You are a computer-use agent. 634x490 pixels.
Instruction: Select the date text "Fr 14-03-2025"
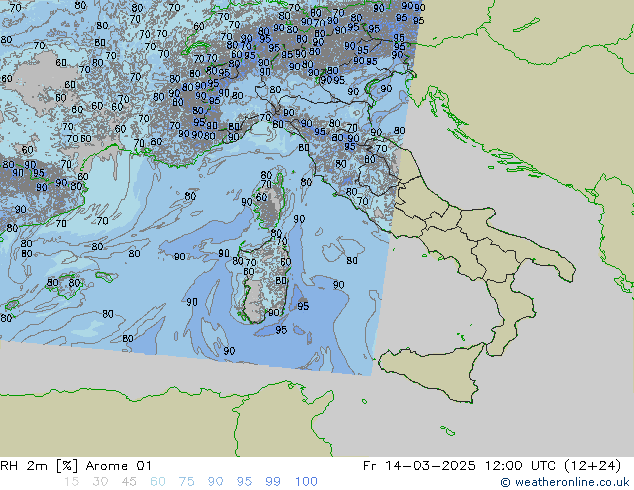pyautogui.click(x=418, y=466)
